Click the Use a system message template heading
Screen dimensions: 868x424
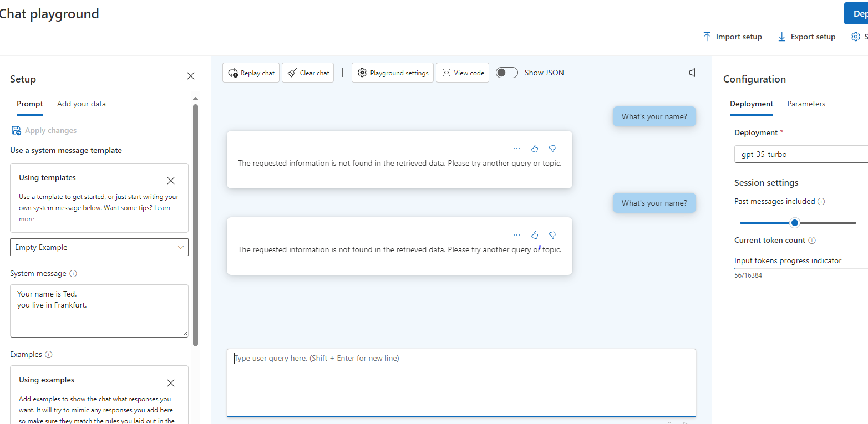(x=66, y=150)
